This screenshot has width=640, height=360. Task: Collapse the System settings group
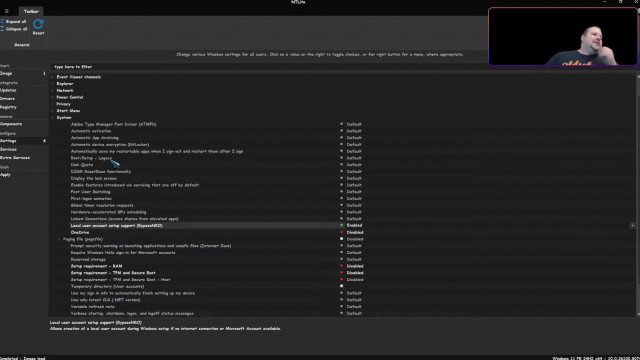[52, 118]
